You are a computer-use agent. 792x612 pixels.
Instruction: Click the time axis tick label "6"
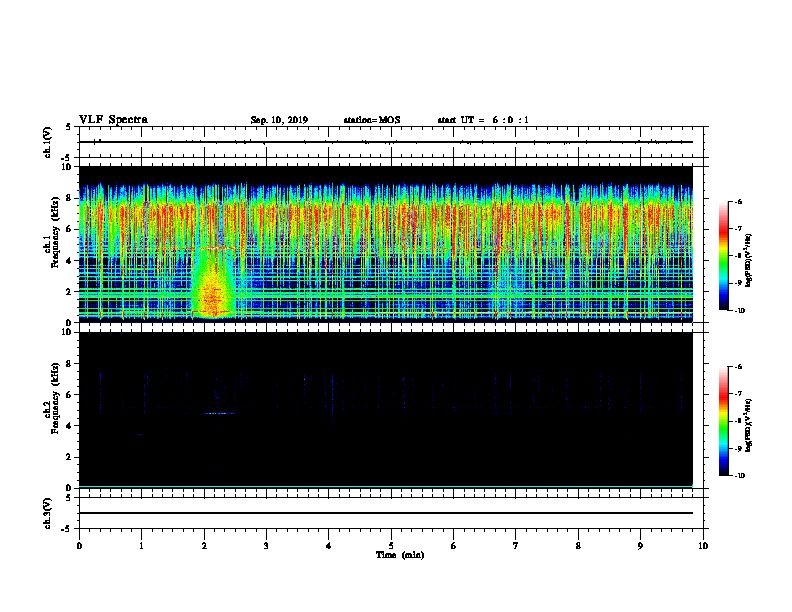tap(454, 546)
